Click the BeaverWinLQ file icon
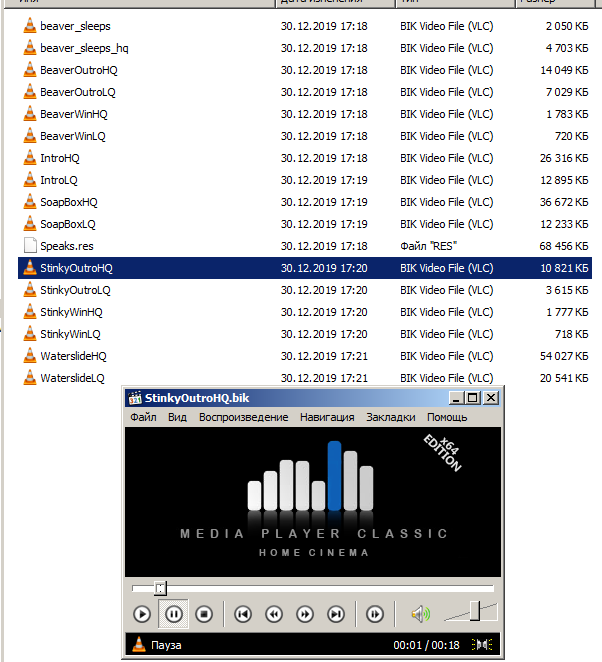 [30, 135]
